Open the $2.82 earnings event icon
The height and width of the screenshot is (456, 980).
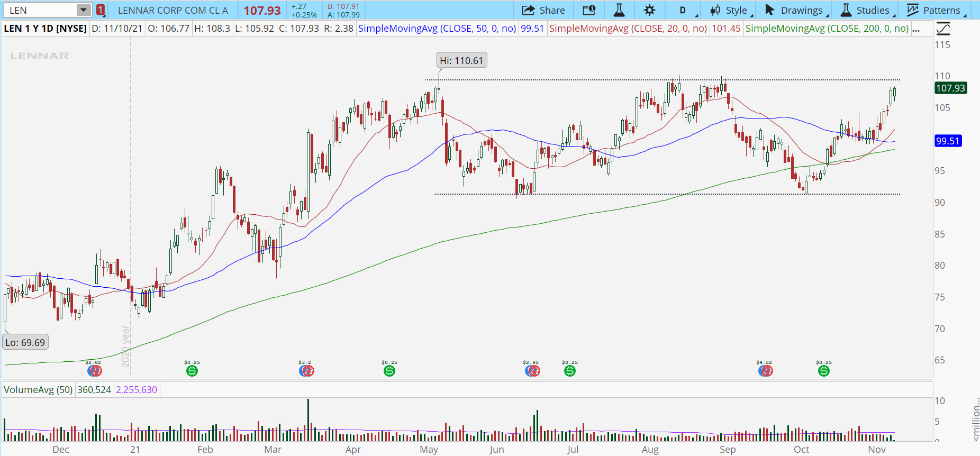pos(94,371)
